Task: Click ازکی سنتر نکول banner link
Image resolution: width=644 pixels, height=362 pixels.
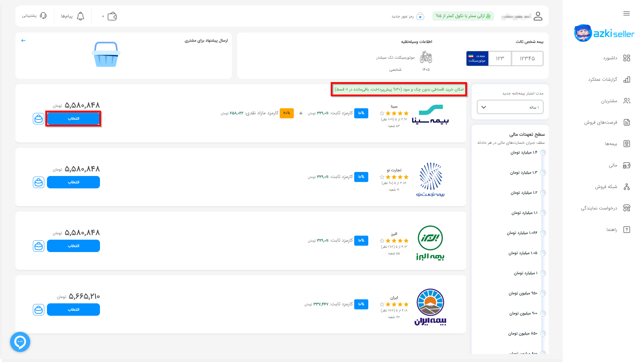Action: 463,16
